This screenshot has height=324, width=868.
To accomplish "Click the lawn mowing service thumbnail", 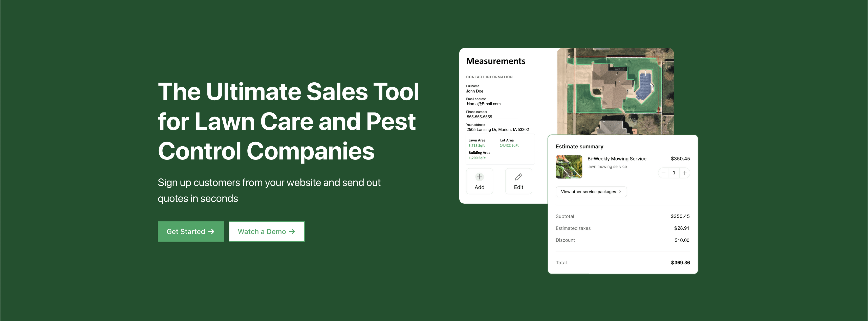I will (x=569, y=167).
